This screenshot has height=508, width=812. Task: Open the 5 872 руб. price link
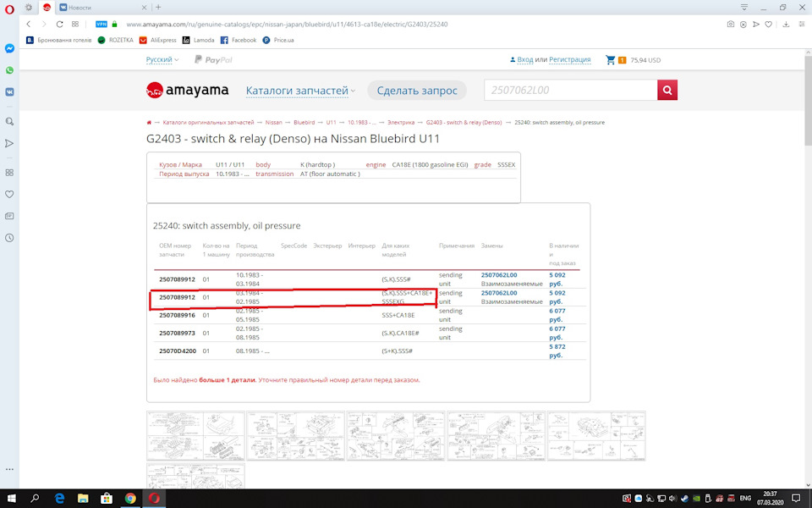tap(557, 351)
